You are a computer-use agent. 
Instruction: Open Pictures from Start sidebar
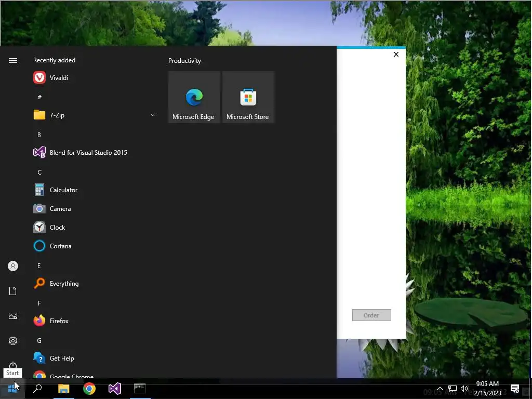tap(13, 316)
